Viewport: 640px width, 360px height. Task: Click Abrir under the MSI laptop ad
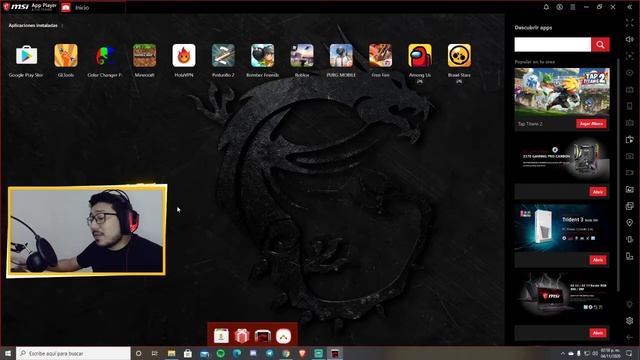click(x=598, y=333)
